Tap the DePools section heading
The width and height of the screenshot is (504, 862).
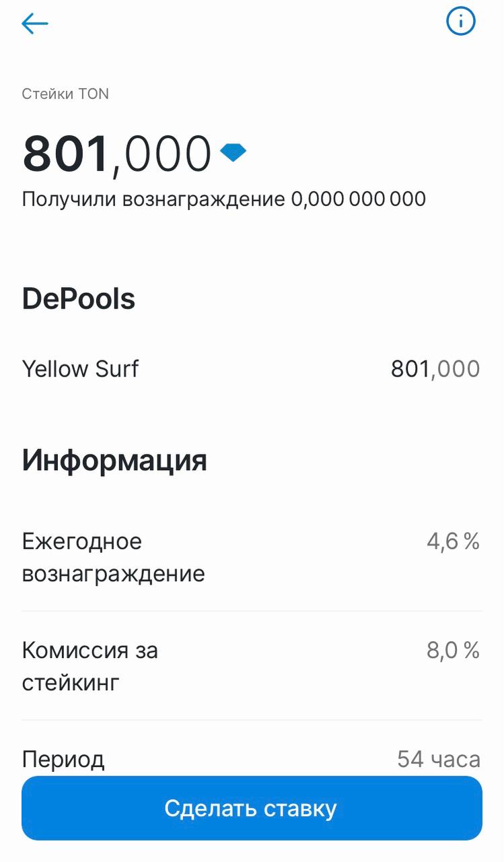(79, 298)
